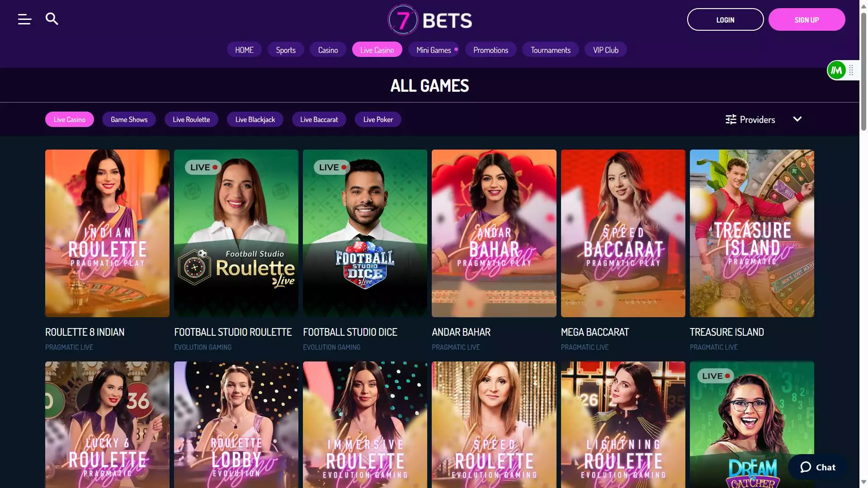The image size is (868, 488).
Task: Click the Providers filter sliders icon
Action: point(731,119)
